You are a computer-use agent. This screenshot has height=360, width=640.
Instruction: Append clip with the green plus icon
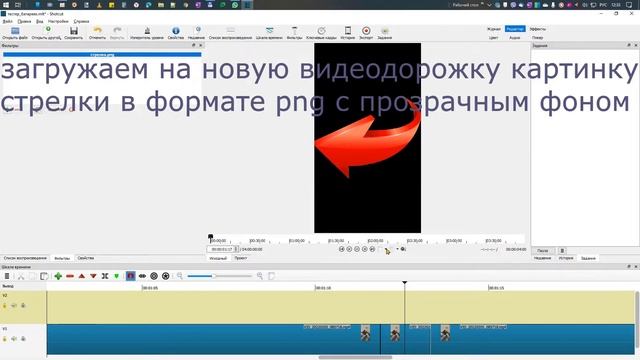pos(58,276)
